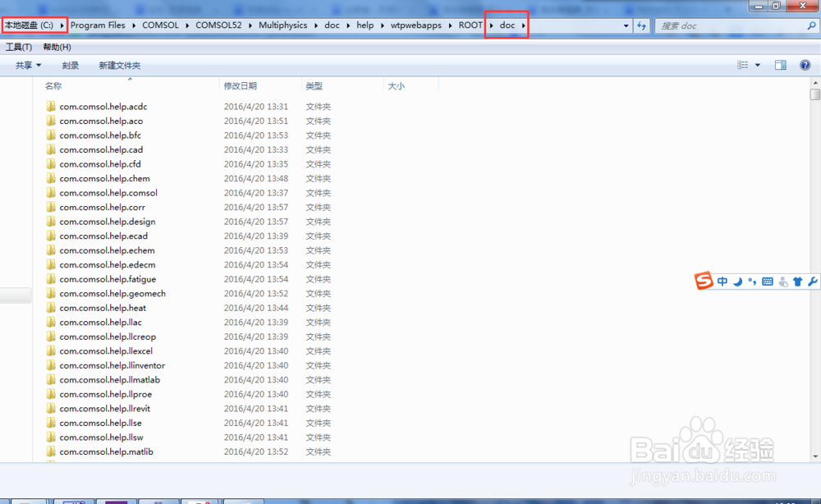
Task: Select com.comsol.help.echem folder name
Action: [x=107, y=250]
